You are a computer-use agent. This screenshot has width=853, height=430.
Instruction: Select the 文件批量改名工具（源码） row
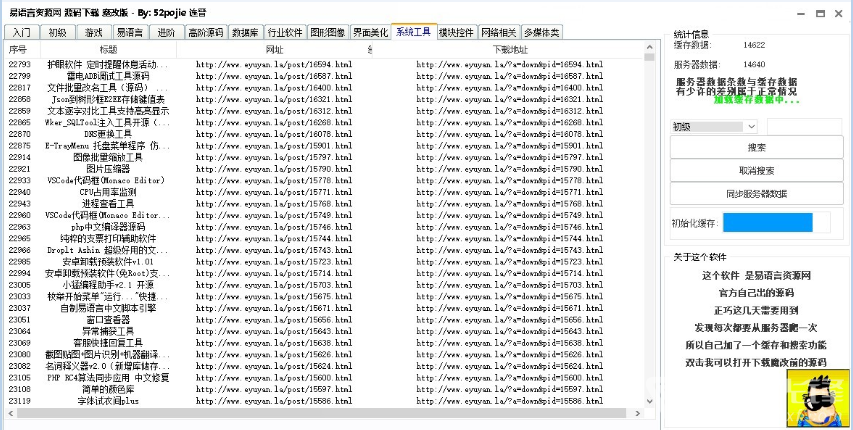coord(324,88)
